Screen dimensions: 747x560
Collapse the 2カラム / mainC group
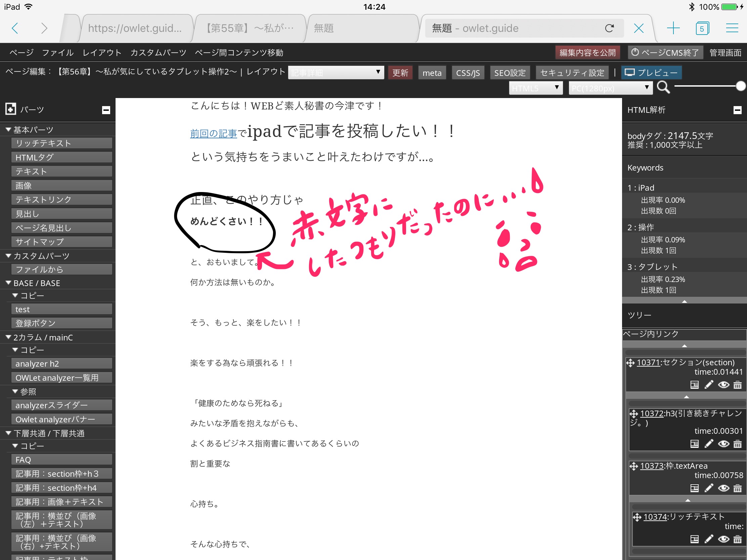point(9,337)
